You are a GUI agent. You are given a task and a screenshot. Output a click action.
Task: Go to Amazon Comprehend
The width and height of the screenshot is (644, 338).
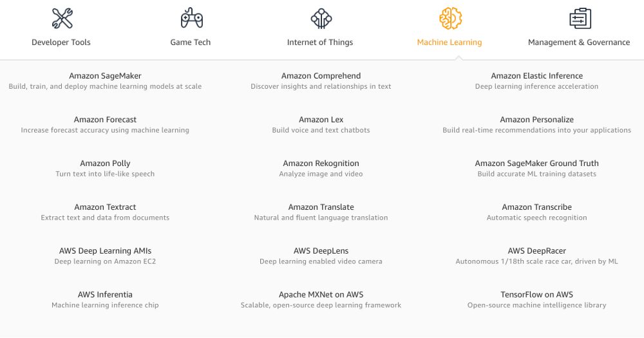point(321,76)
